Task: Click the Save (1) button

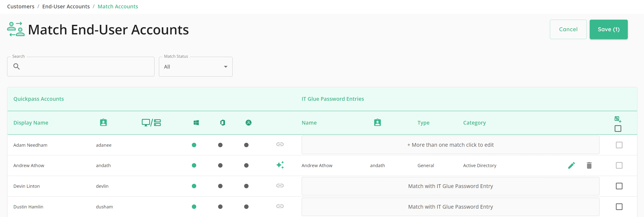Action: 608,29
